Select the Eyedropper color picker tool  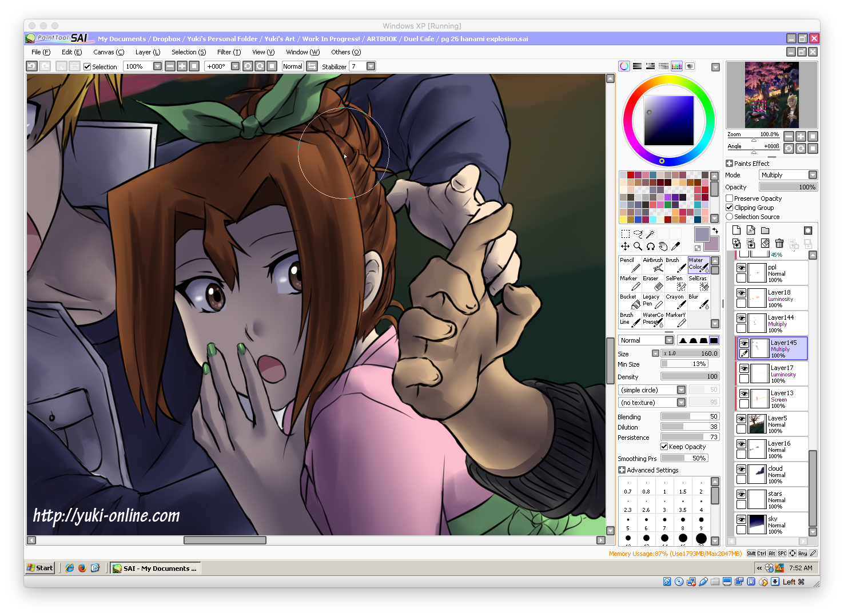coord(675,247)
